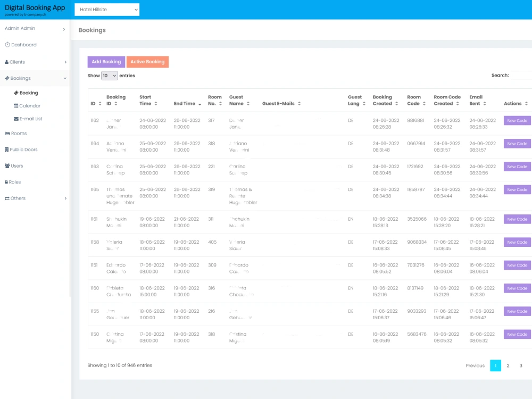This screenshot has height=399, width=532.
Task: Click New Code for booking 1150
Action: 517,335
